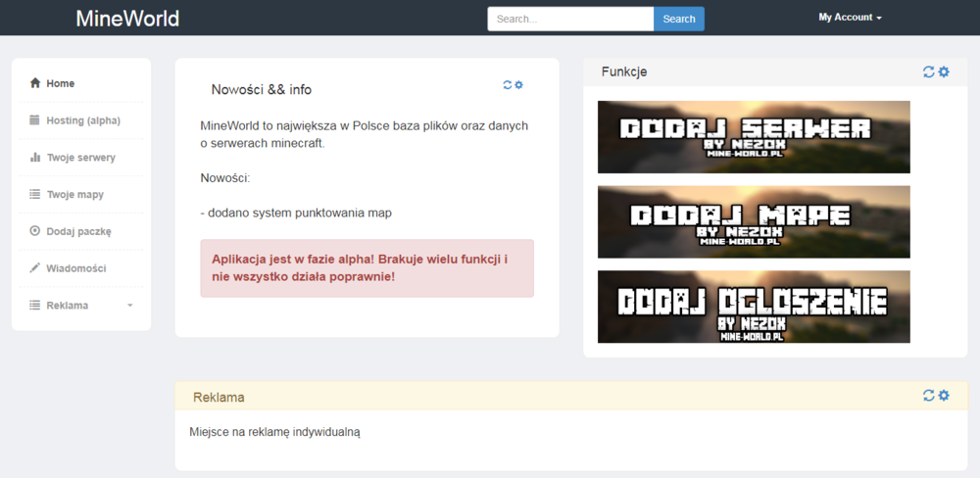This screenshot has height=478, width=980.
Task: Expand the Reklama sidebar submenu arrow
Action: (130, 306)
